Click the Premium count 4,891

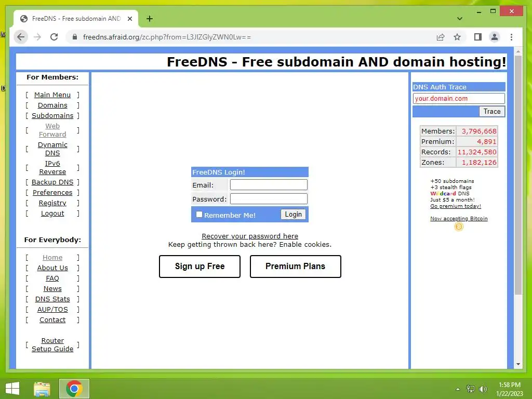point(486,141)
